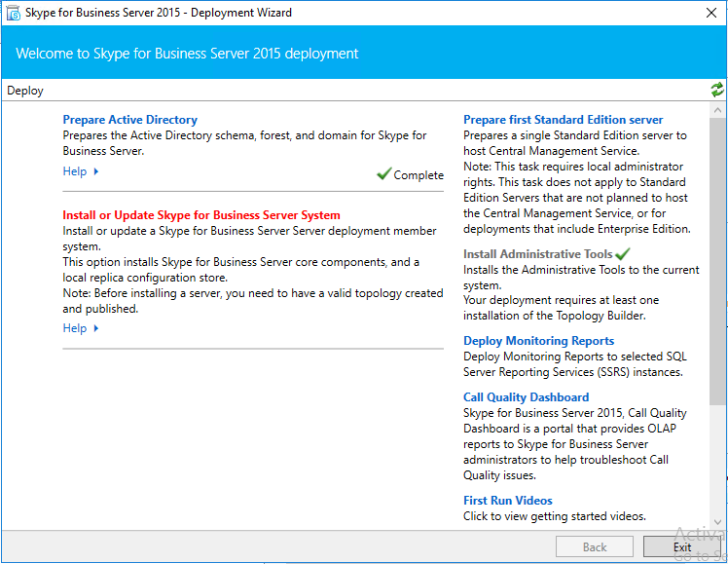
Task: Close the Deployment Wizard window
Action: [711, 13]
